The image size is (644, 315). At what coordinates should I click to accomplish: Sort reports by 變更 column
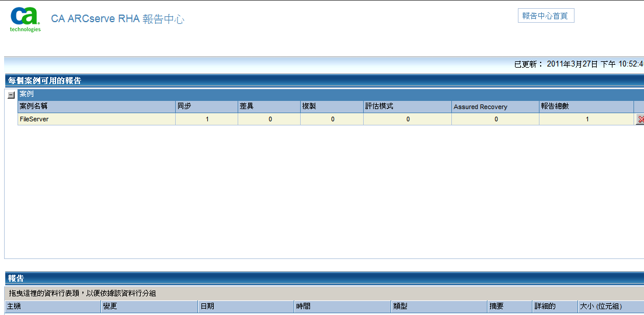pos(149,306)
